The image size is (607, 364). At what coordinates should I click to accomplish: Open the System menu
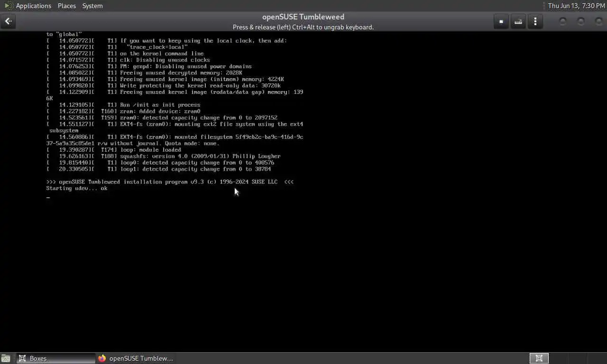92,6
